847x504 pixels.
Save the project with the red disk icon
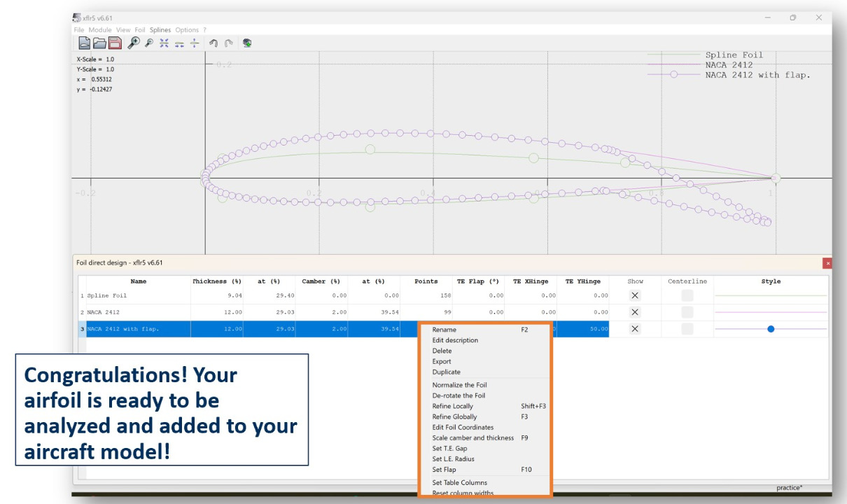point(115,43)
